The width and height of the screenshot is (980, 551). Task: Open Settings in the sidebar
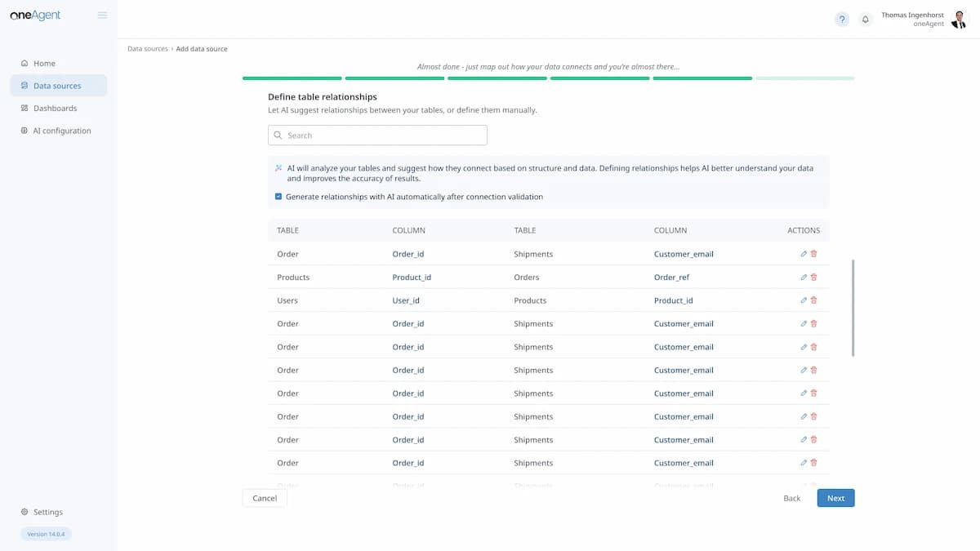(47, 512)
